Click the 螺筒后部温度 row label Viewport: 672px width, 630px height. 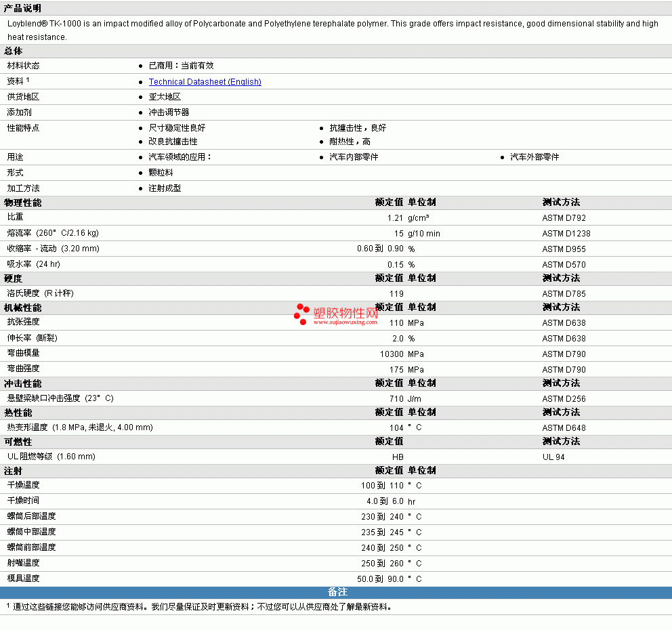pos(32,516)
